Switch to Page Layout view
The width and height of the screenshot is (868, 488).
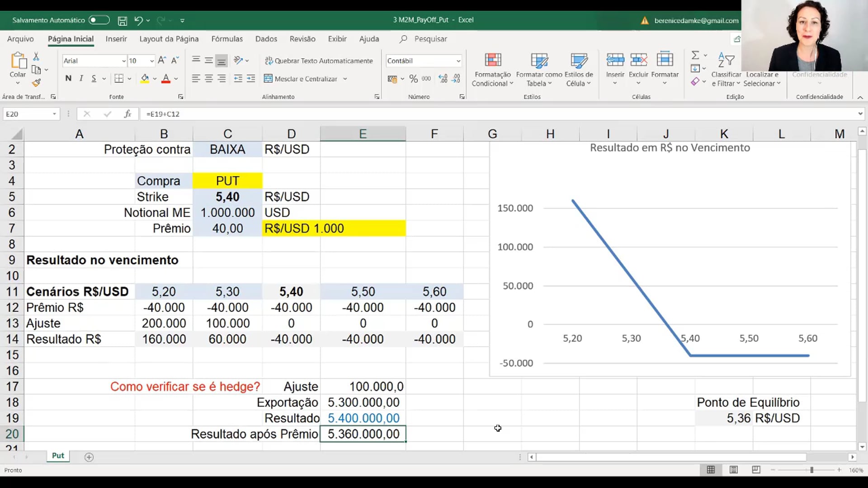[733, 470]
